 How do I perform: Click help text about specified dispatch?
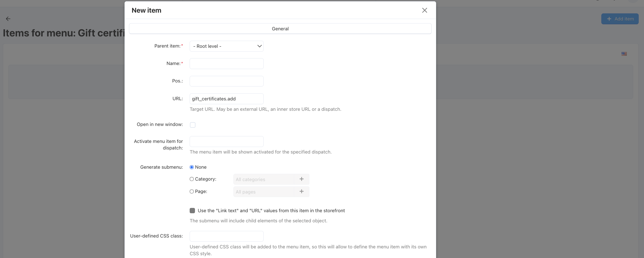(261, 152)
